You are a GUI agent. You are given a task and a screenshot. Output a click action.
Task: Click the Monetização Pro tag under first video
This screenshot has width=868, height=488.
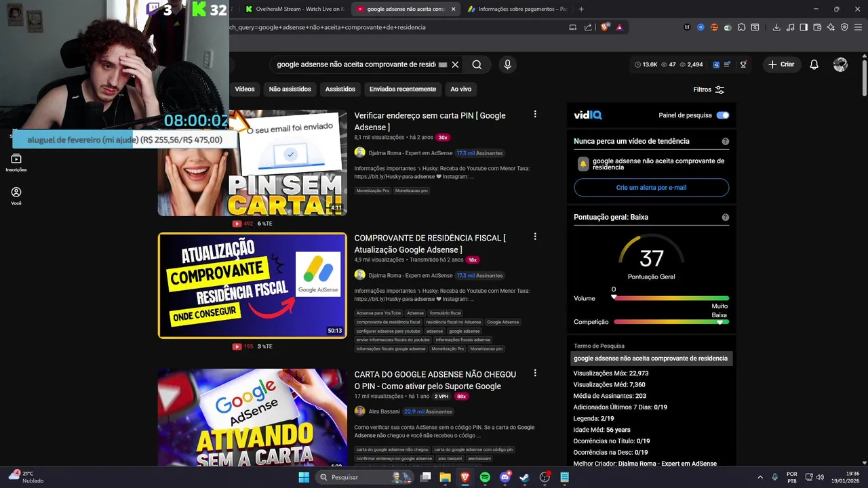coord(373,190)
